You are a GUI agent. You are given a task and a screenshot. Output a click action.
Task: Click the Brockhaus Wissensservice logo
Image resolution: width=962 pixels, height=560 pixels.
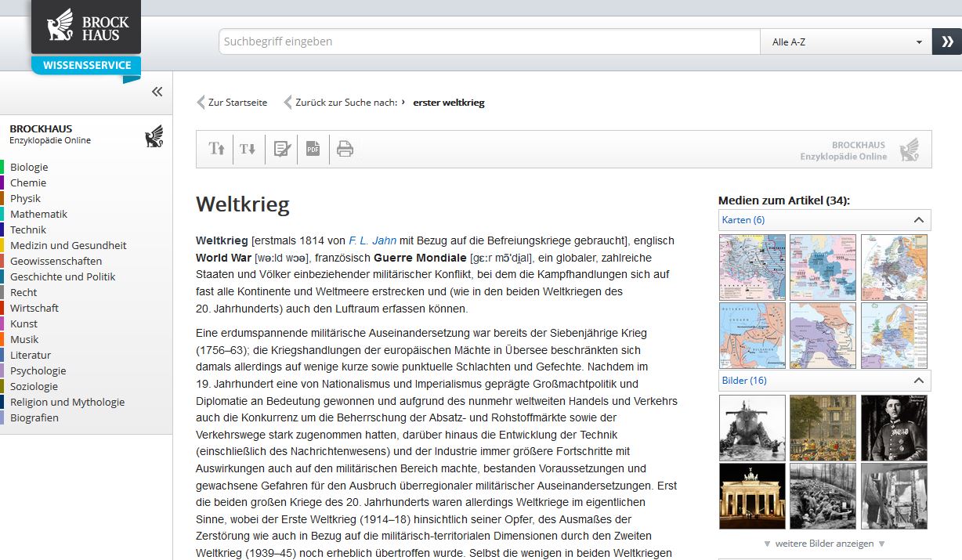pos(86,38)
